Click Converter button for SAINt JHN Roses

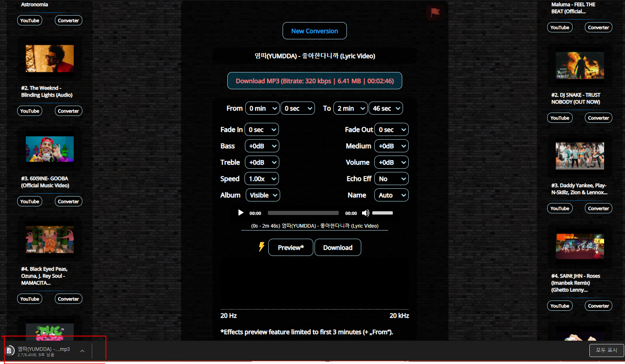598,306
